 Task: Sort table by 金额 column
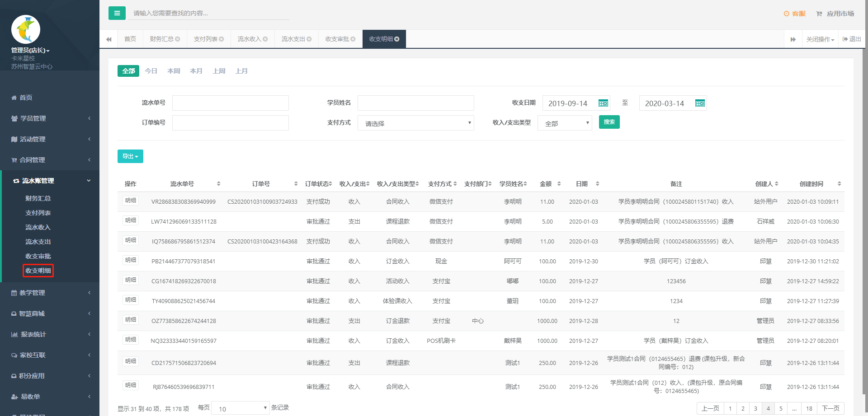(x=559, y=184)
